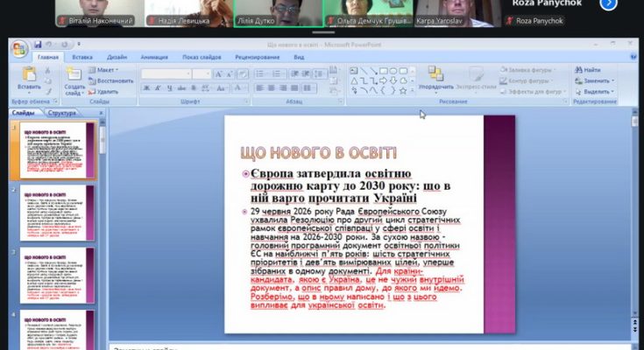Close the slides pane with the X
The width and height of the screenshot is (644, 350).
101,113
